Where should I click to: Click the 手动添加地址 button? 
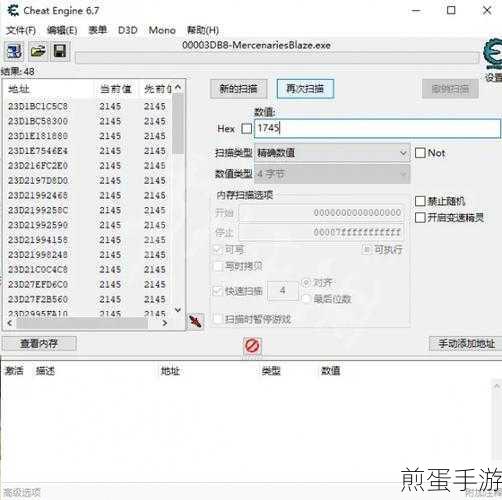pos(466,343)
